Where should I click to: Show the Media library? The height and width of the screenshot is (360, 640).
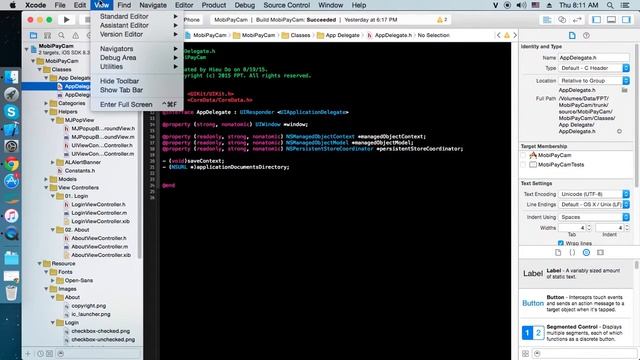pyautogui.click(x=600, y=253)
